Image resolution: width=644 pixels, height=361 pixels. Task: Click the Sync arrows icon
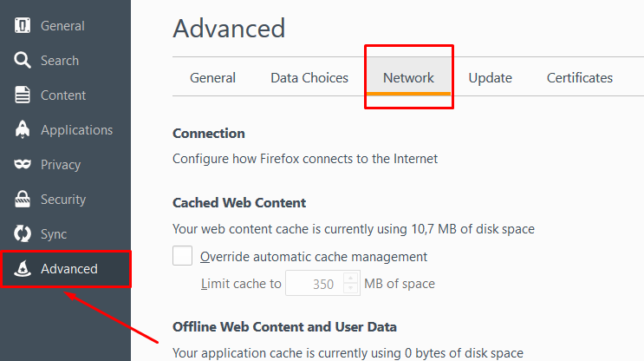click(23, 234)
